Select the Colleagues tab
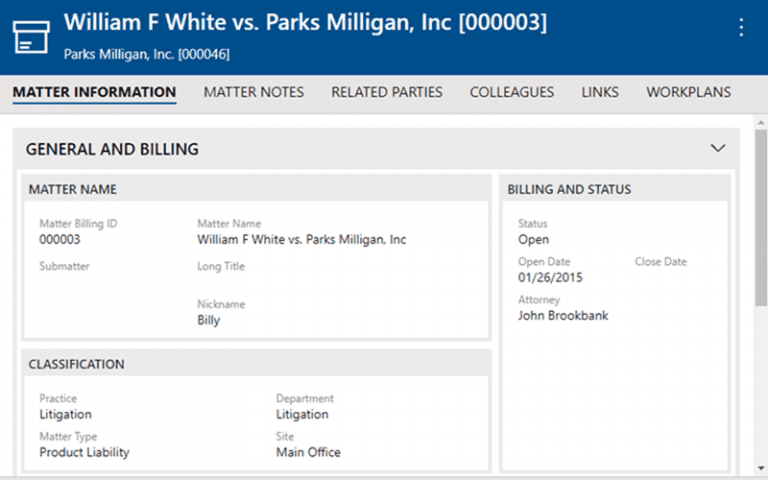The height and width of the screenshot is (480, 768). 512,92
